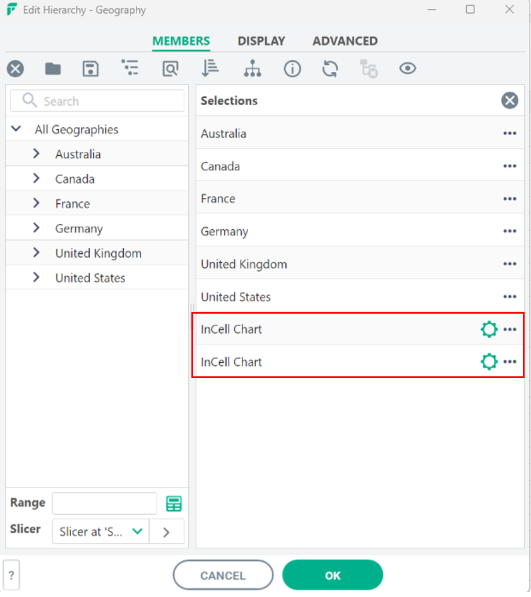531x597 pixels.
Task: Click the information circle icon
Action: pyautogui.click(x=292, y=69)
